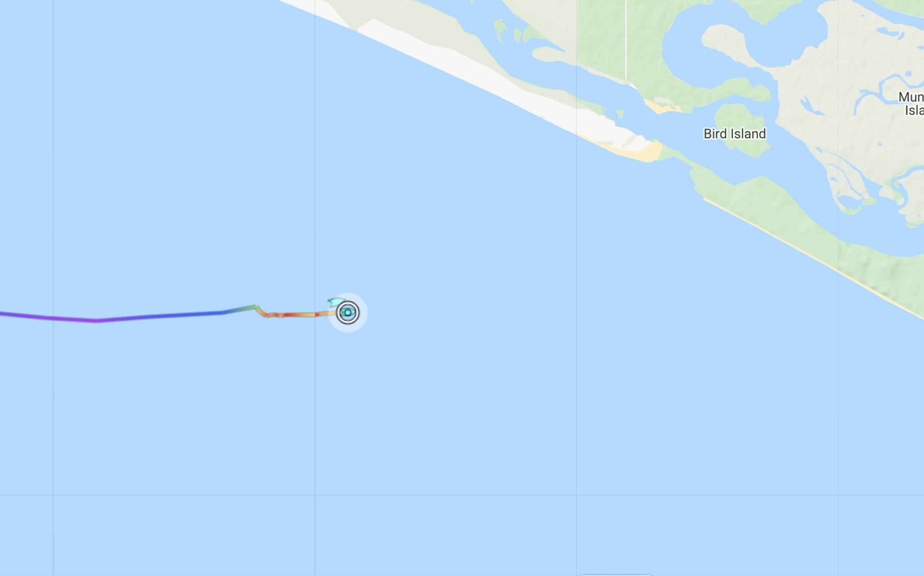924x576 pixels.
Task: Click the lowest bend of purple track
Action: 97,321
